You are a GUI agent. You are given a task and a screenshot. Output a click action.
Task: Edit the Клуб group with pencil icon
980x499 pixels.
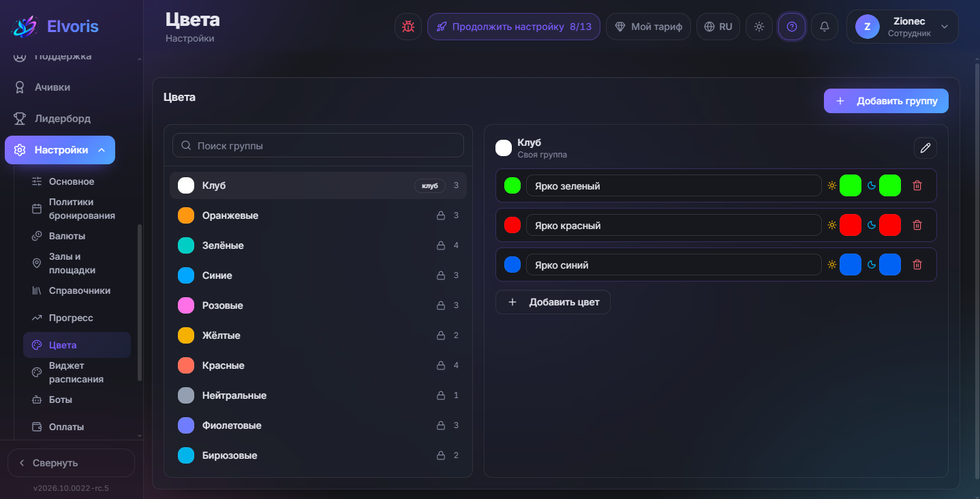tap(925, 148)
